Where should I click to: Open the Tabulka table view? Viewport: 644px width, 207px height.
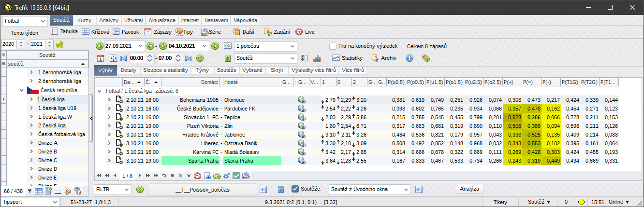click(x=64, y=32)
